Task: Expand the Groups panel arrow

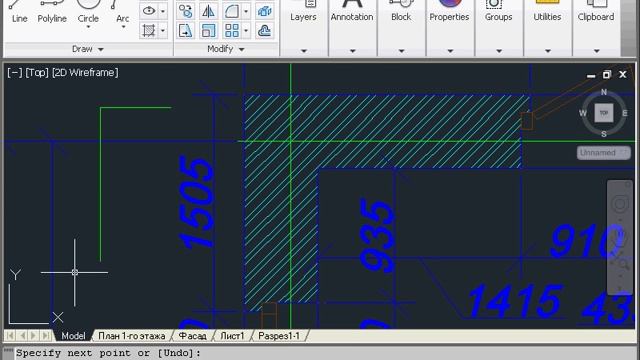Action: point(499,51)
